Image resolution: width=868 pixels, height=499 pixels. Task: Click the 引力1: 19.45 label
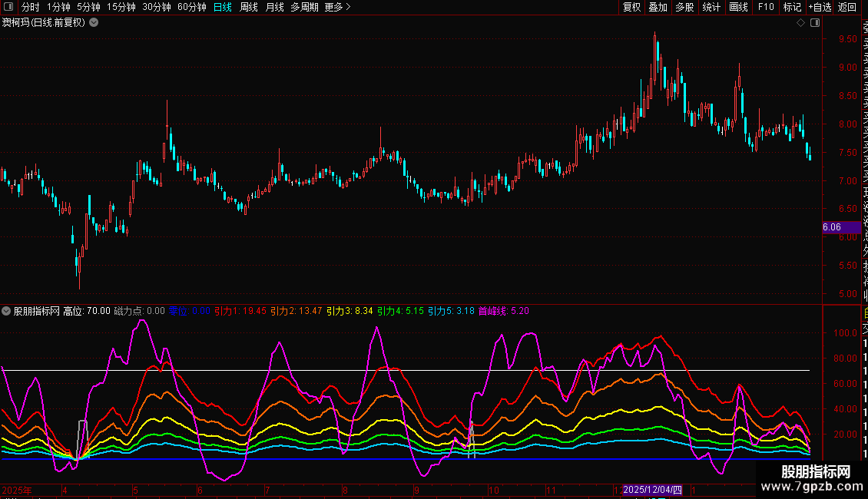point(240,311)
